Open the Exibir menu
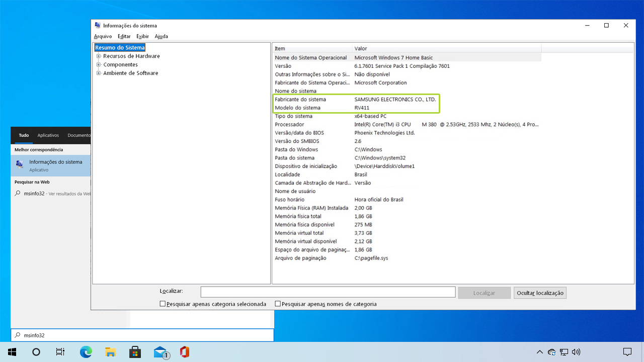The height and width of the screenshot is (362, 644). (143, 36)
